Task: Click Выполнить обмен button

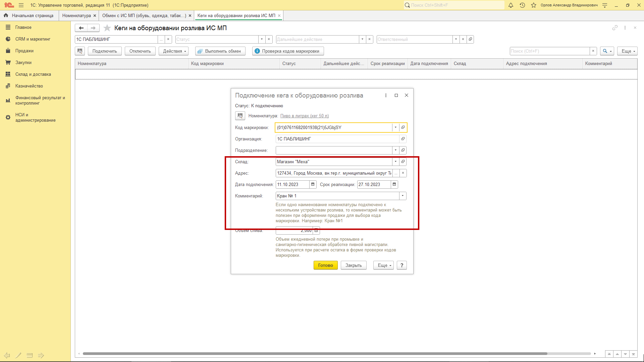Action: pyautogui.click(x=220, y=51)
